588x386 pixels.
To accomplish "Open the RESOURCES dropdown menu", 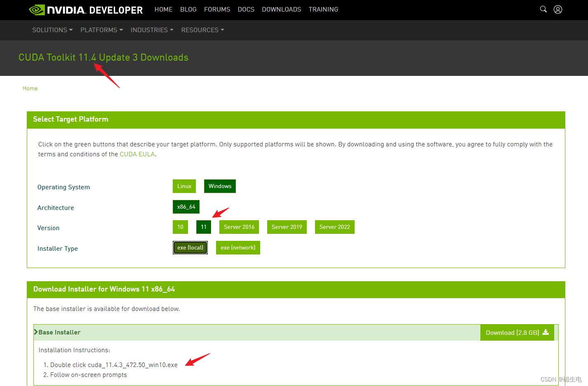I will (x=202, y=30).
